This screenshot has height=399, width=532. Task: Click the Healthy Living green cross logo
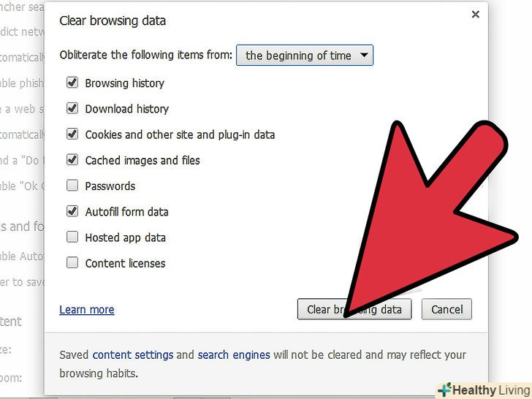(444, 389)
